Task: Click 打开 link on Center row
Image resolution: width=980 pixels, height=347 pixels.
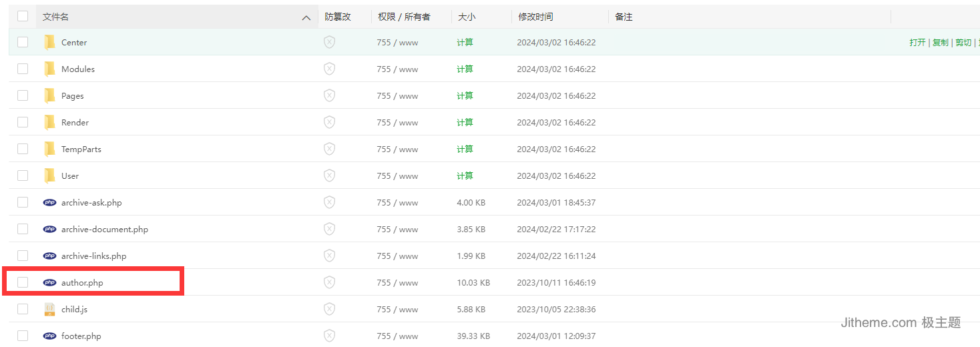Action: pyautogui.click(x=917, y=42)
